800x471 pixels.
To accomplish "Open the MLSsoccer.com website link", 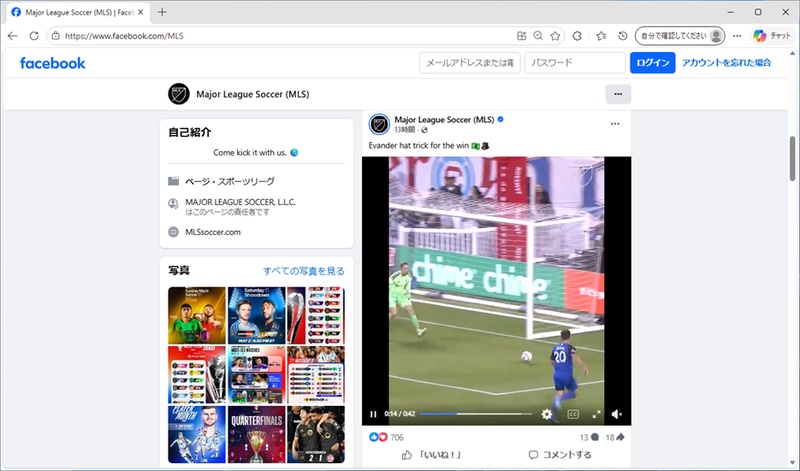I will click(x=213, y=232).
